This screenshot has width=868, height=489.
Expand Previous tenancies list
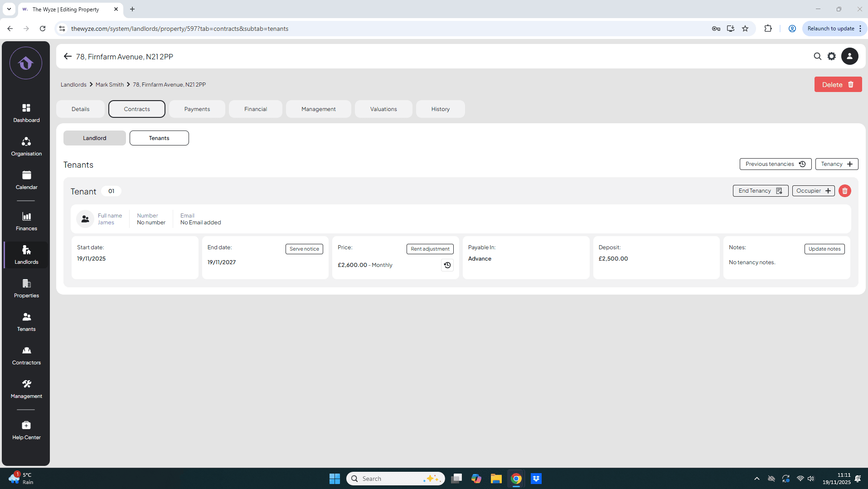(775, 164)
